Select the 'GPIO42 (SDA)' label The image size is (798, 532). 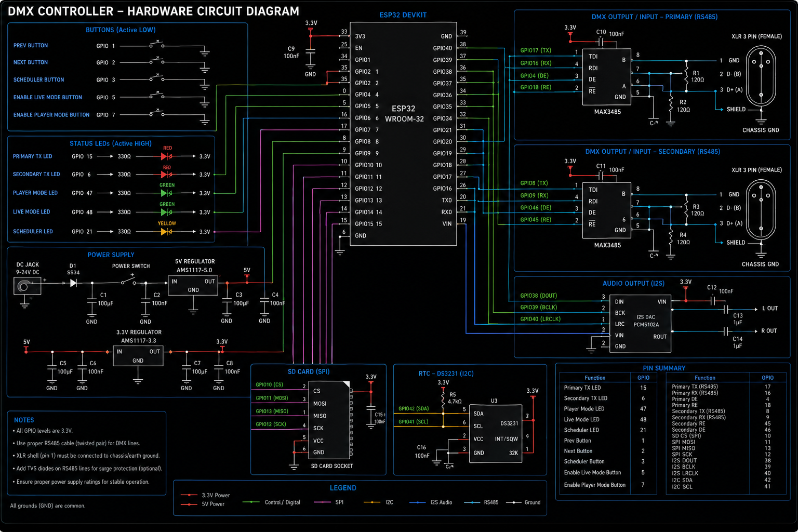(x=414, y=409)
